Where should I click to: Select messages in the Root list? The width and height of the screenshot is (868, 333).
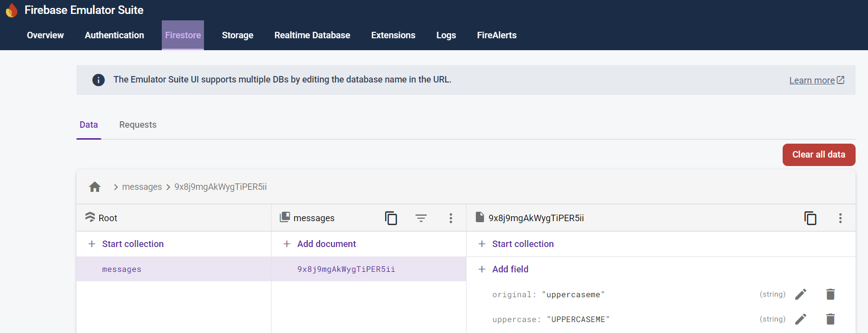click(174, 269)
